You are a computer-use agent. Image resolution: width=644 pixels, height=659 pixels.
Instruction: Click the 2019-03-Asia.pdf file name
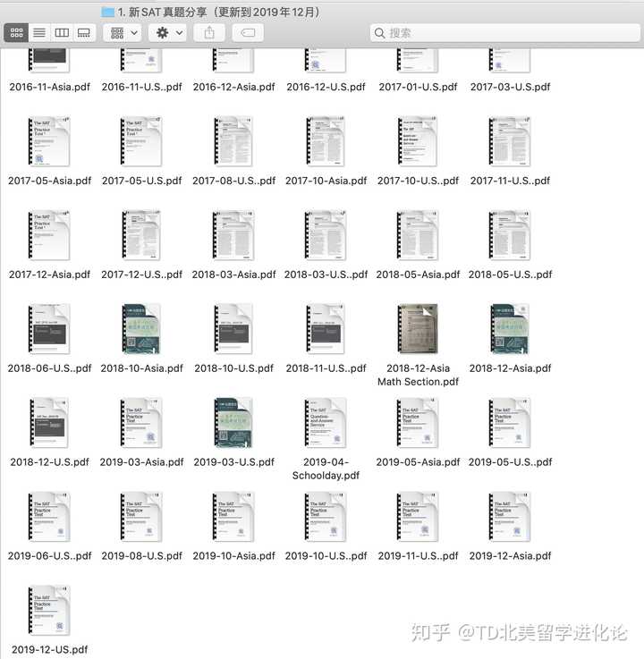pos(141,462)
